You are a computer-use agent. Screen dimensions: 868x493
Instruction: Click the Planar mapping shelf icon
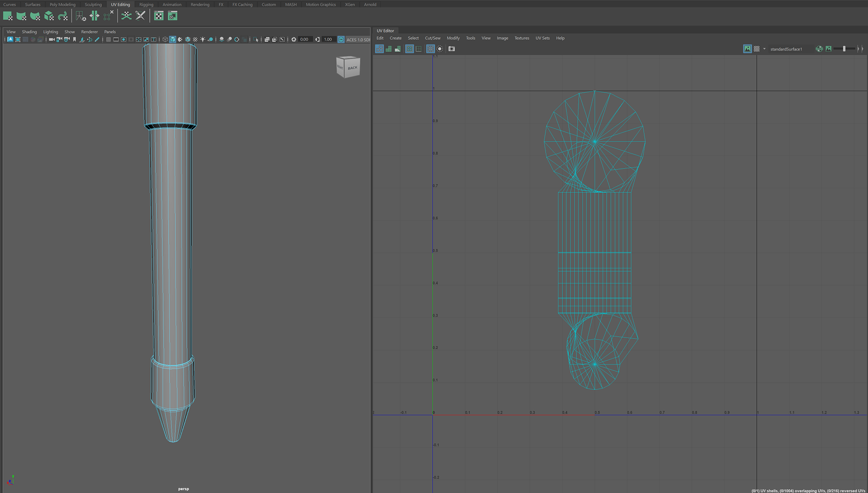point(8,16)
